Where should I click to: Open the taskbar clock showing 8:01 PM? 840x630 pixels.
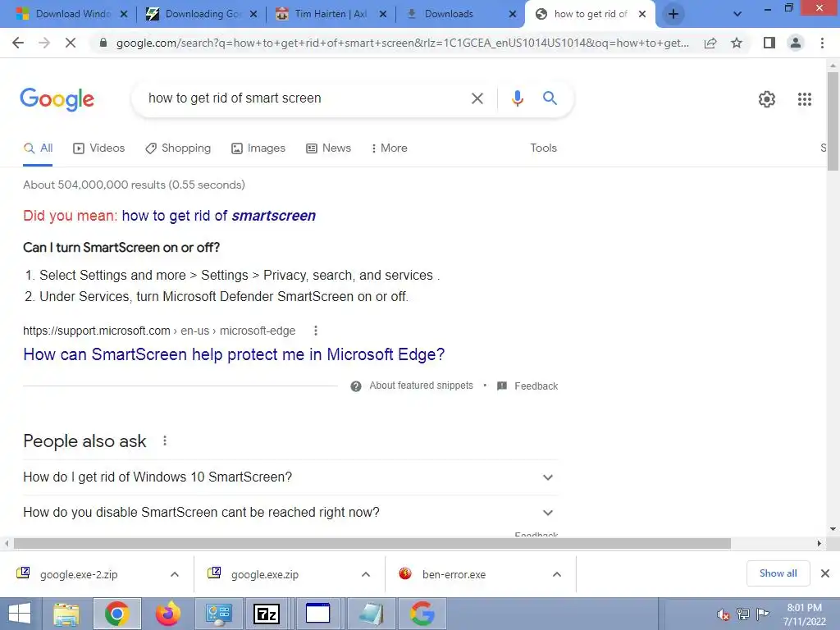point(804,614)
